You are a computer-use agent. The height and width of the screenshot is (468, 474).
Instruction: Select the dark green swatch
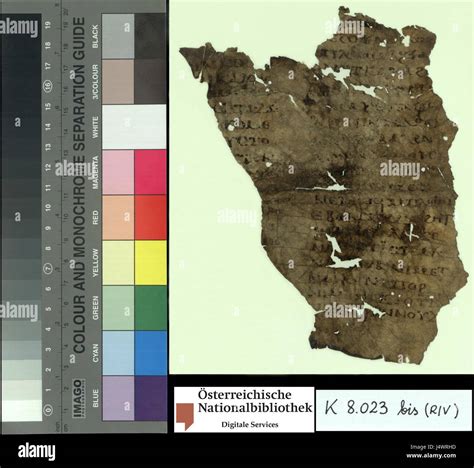pos(151,308)
